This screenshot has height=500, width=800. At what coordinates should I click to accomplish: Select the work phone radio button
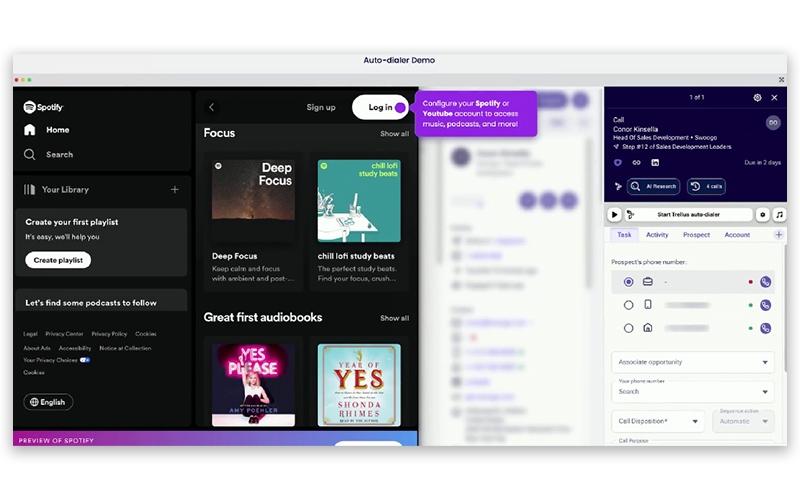(629, 282)
